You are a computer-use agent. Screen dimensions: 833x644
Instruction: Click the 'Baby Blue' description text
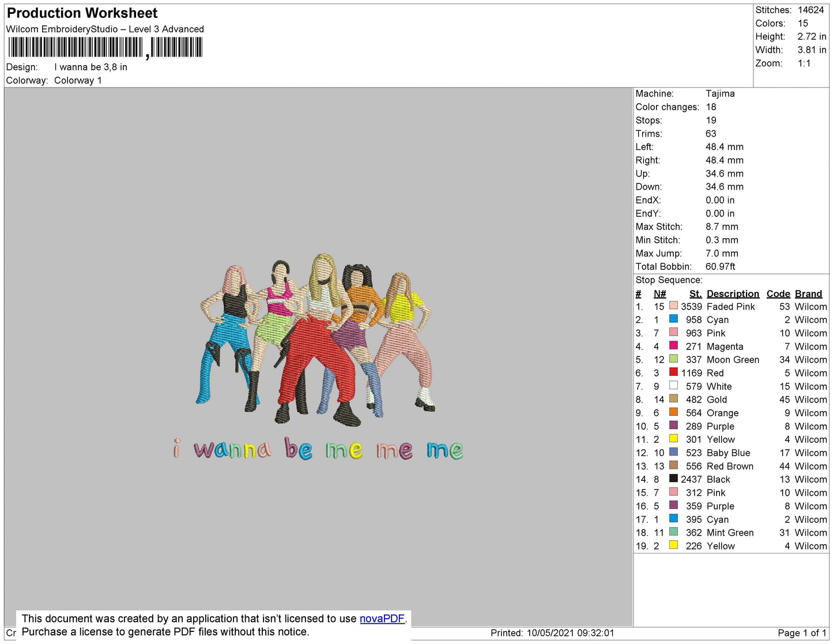[728, 453]
